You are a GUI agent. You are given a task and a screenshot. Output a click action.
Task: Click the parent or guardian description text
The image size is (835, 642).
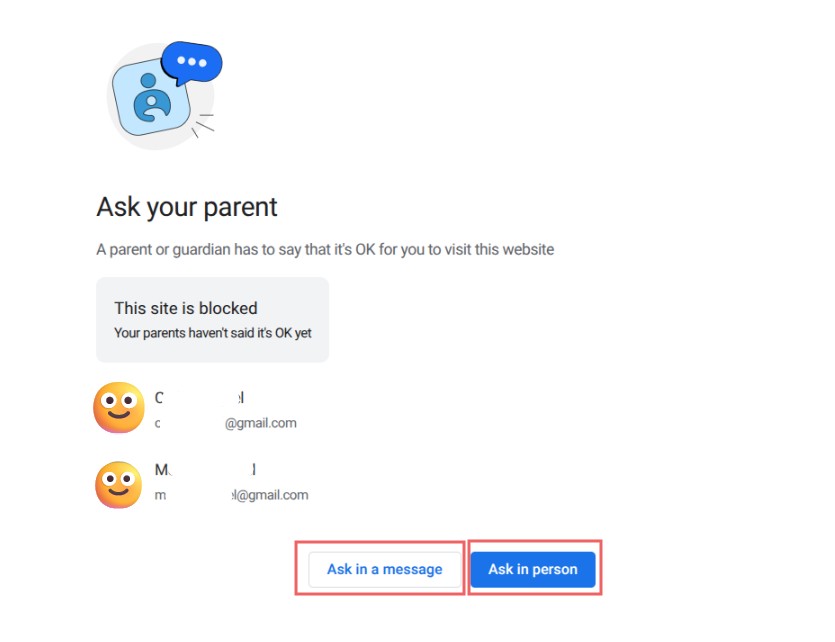325,250
